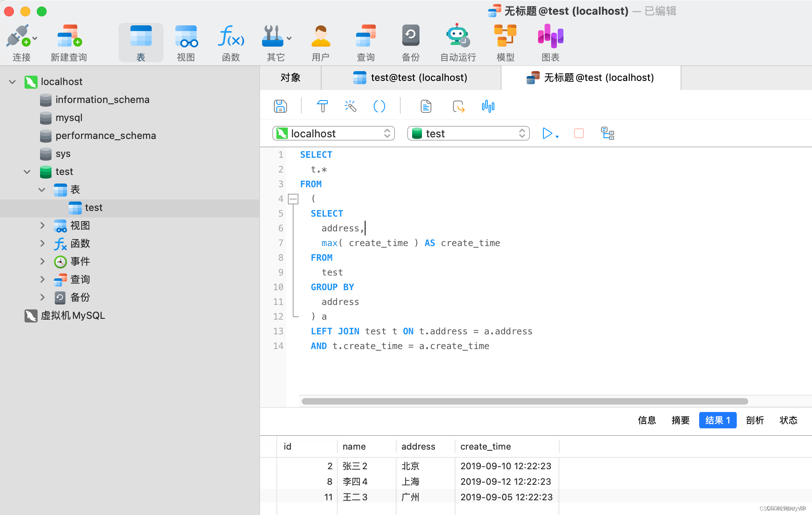Click the name column header
This screenshot has height=515, width=812.
pyautogui.click(x=366, y=446)
